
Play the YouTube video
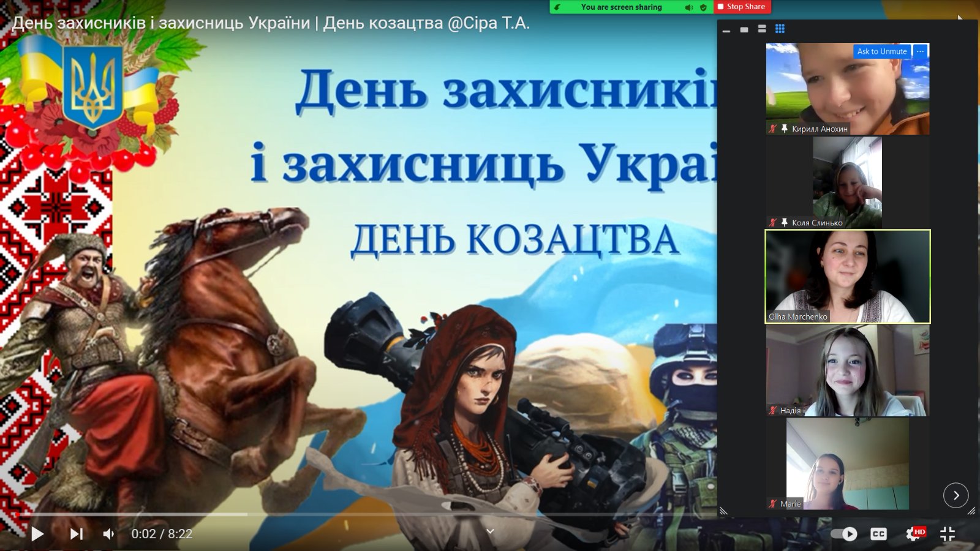(37, 534)
